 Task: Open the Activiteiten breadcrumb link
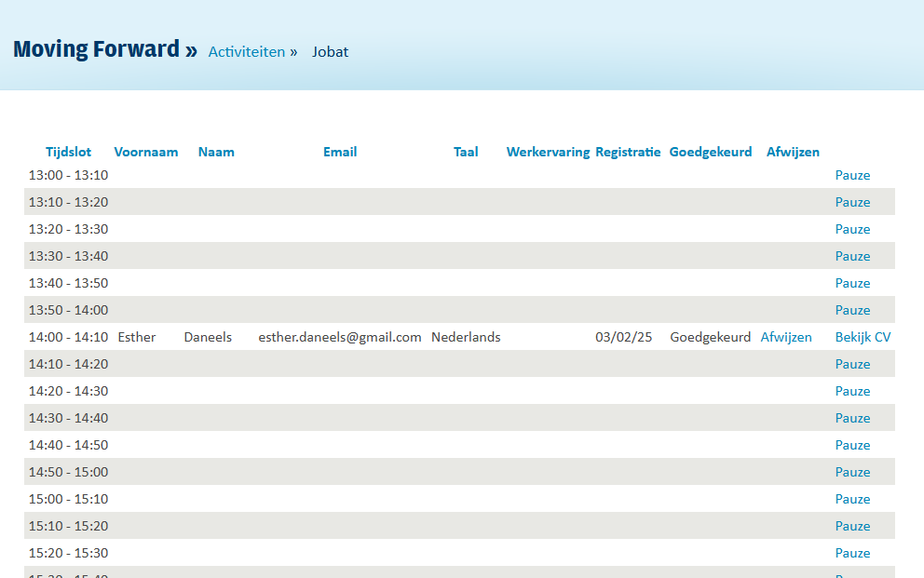pos(246,52)
